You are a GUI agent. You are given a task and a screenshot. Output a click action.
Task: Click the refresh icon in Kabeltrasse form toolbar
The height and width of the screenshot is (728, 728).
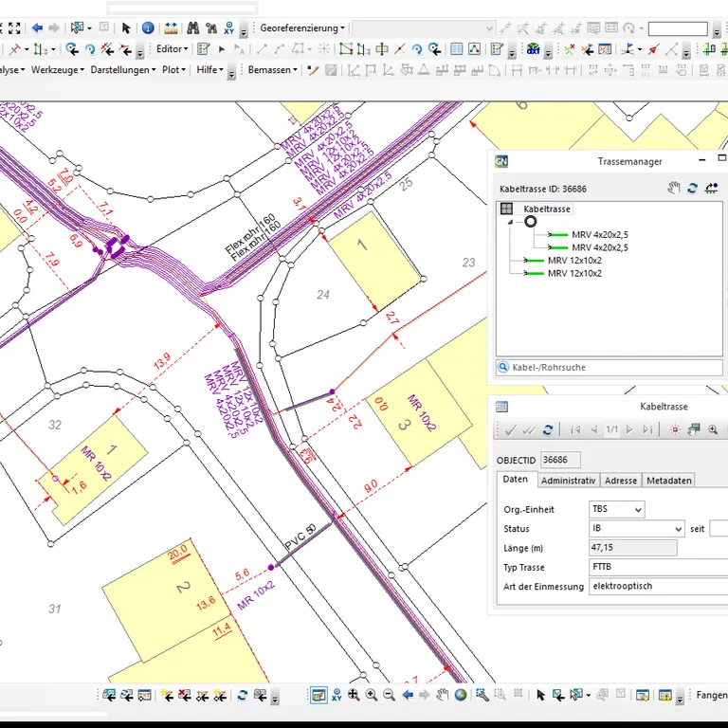coord(548,430)
